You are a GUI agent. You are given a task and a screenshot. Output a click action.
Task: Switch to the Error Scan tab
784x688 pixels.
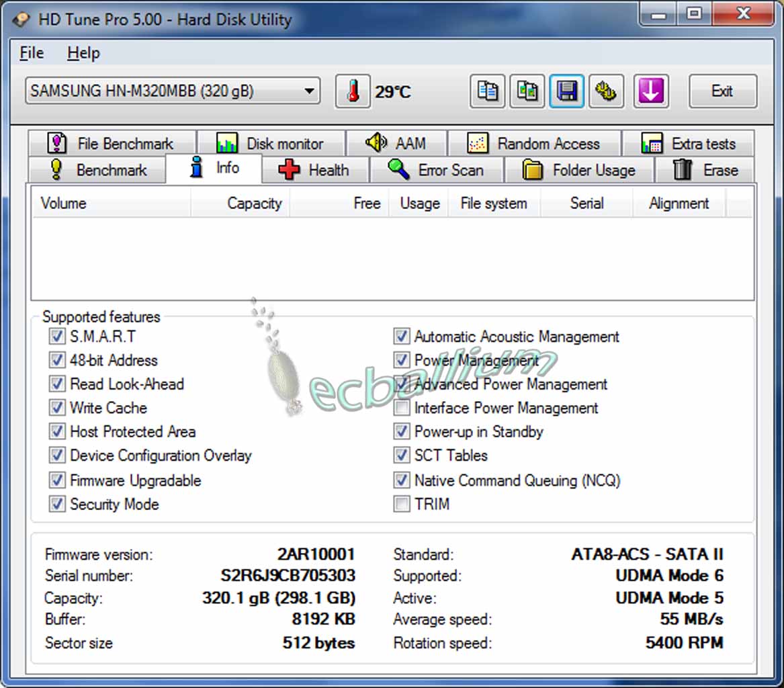[x=436, y=170]
